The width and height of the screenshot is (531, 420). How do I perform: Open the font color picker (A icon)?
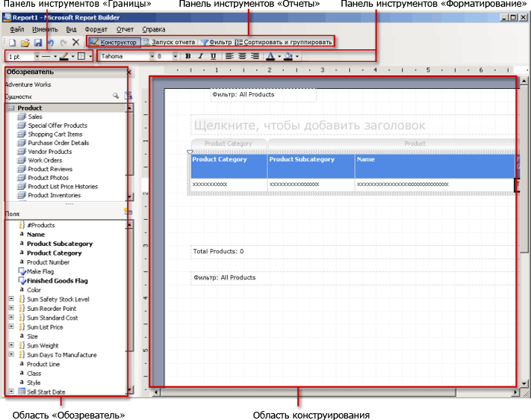coord(270,56)
